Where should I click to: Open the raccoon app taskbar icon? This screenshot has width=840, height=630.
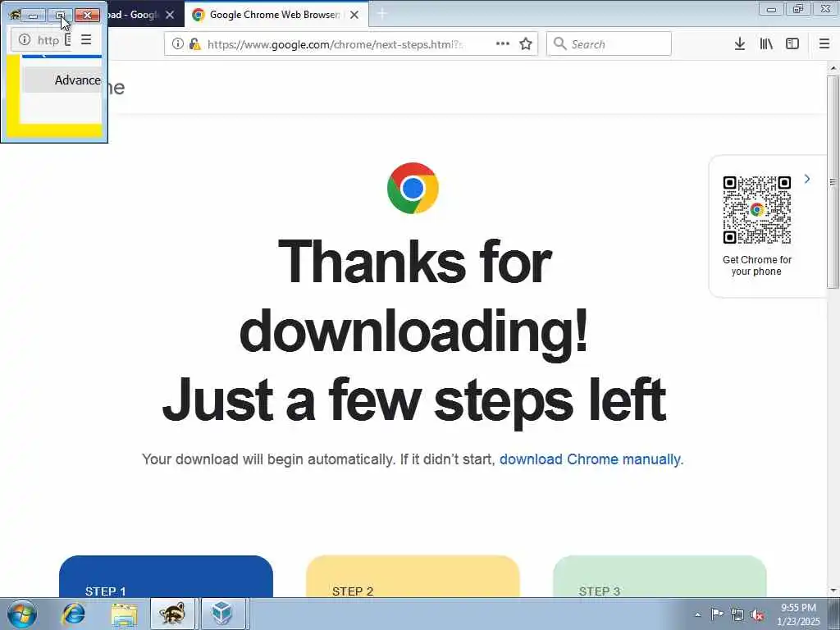click(x=172, y=614)
